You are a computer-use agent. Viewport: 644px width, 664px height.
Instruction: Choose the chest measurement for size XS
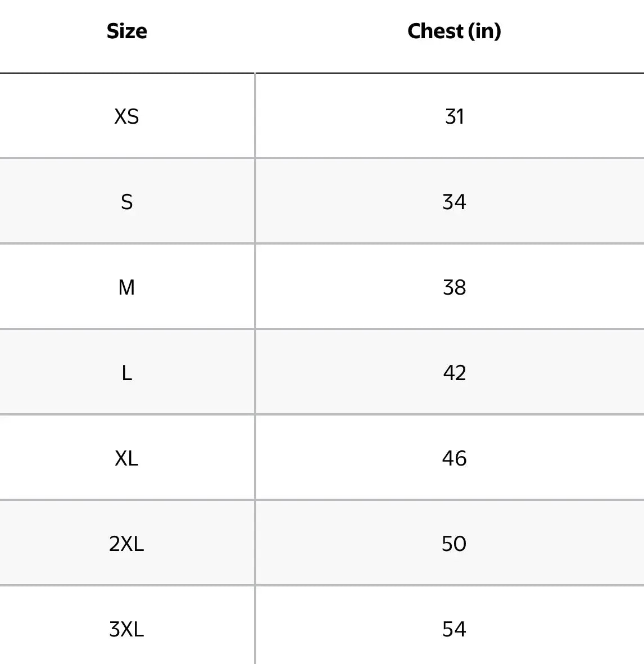(x=454, y=116)
